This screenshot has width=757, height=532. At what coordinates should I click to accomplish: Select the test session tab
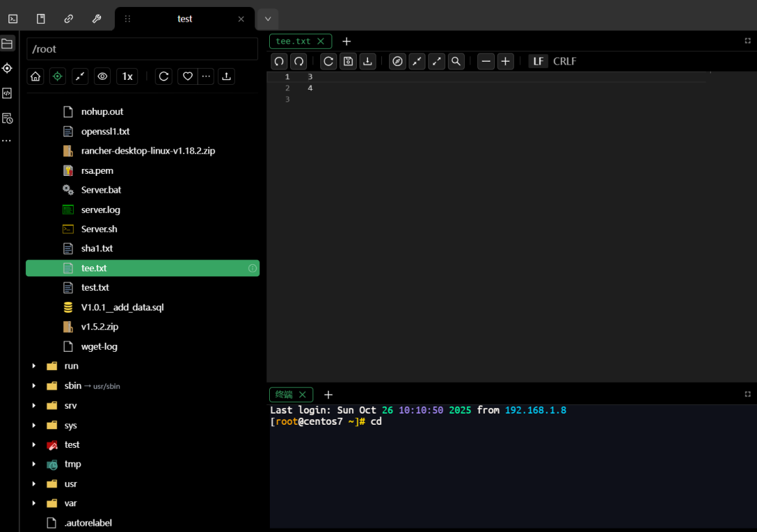185,19
